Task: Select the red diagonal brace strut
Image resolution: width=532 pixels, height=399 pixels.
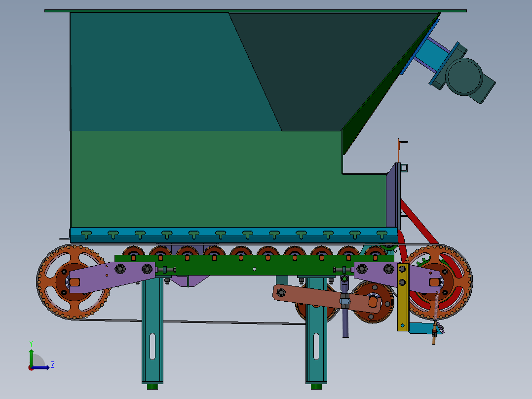Action: point(419,221)
